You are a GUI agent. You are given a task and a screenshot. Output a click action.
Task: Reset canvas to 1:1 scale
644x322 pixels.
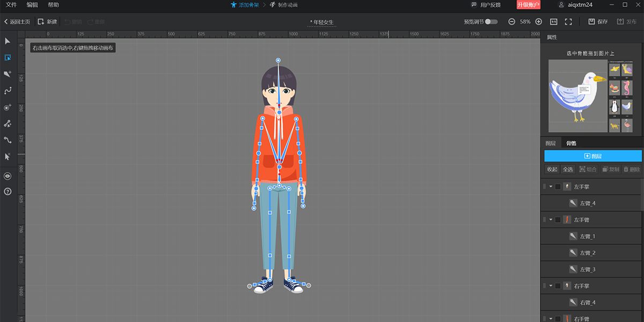click(553, 22)
